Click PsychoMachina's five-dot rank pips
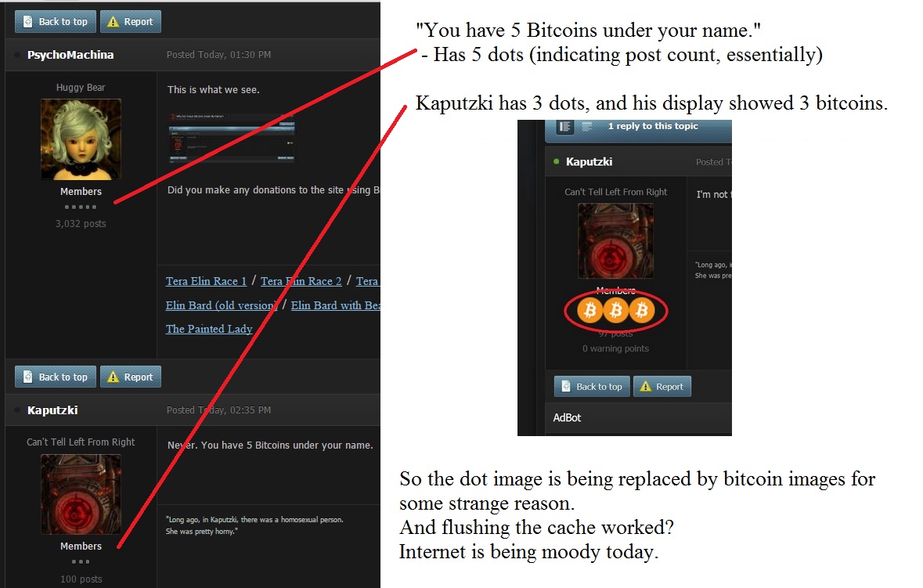923x588 pixels. point(81,207)
